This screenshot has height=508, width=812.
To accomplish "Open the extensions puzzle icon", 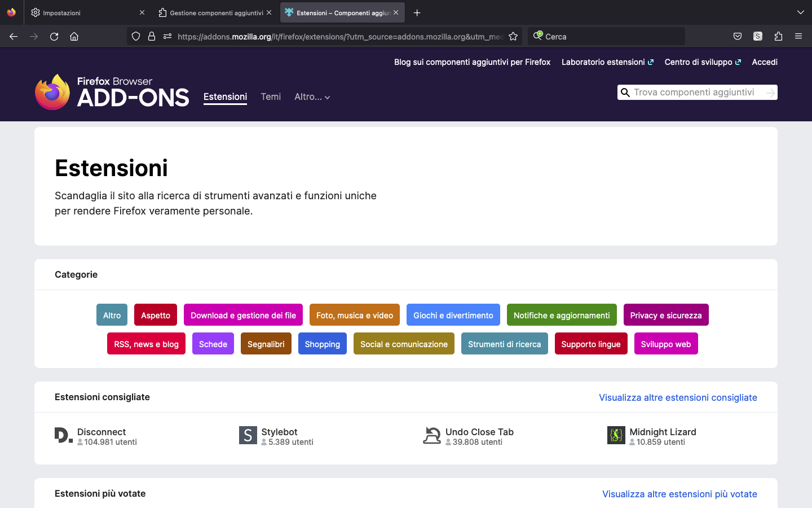I will (x=778, y=37).
